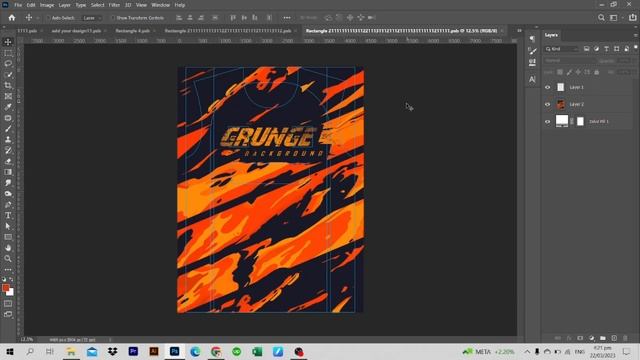
Task: Toggle pixel layers filter in Layers panel
Action: click(587, 49)
